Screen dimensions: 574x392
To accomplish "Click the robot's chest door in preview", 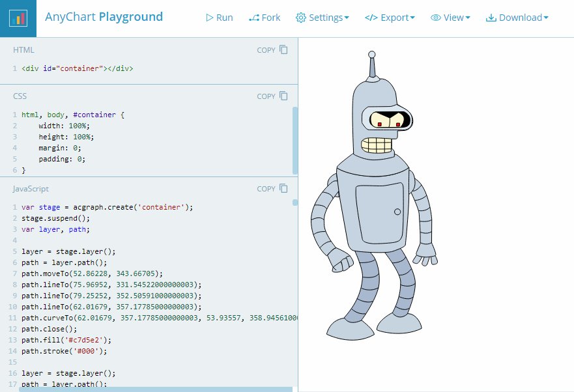I will click(380, 214).
